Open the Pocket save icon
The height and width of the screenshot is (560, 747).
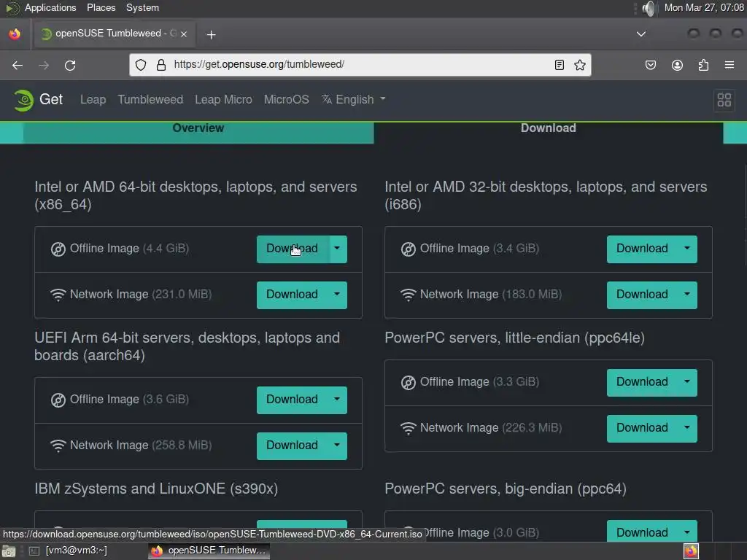[650, 65]
